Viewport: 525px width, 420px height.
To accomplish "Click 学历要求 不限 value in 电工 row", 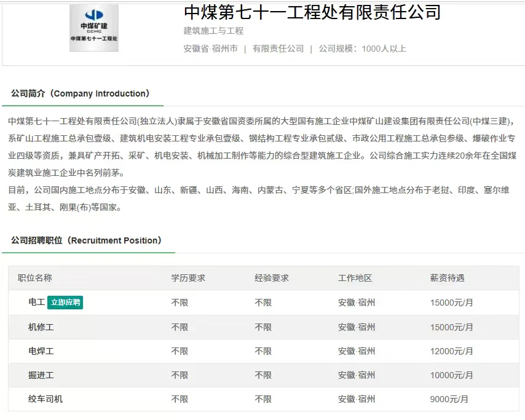I will pyautogui.click(x=180, y=303).
